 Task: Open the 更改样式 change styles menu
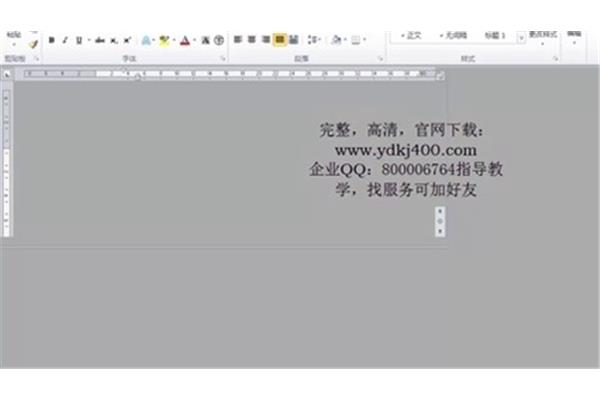[542, 38]
